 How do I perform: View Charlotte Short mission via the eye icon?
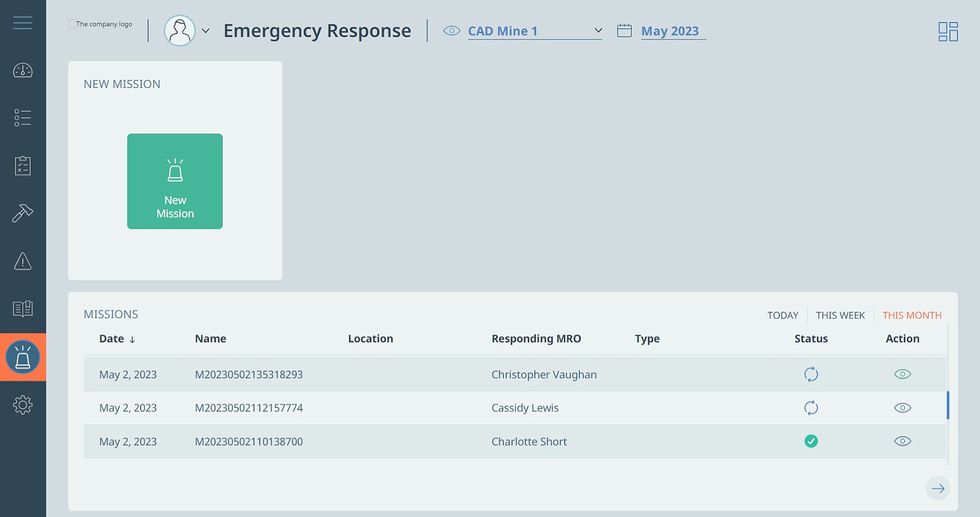click(x=902, y=441)
